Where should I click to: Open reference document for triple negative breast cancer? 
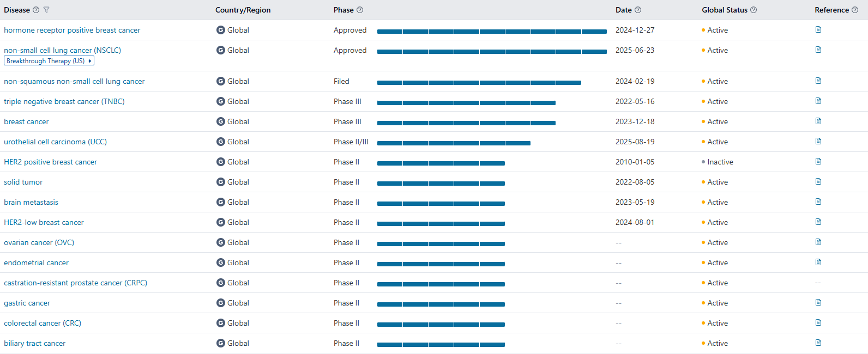[818, 101]
